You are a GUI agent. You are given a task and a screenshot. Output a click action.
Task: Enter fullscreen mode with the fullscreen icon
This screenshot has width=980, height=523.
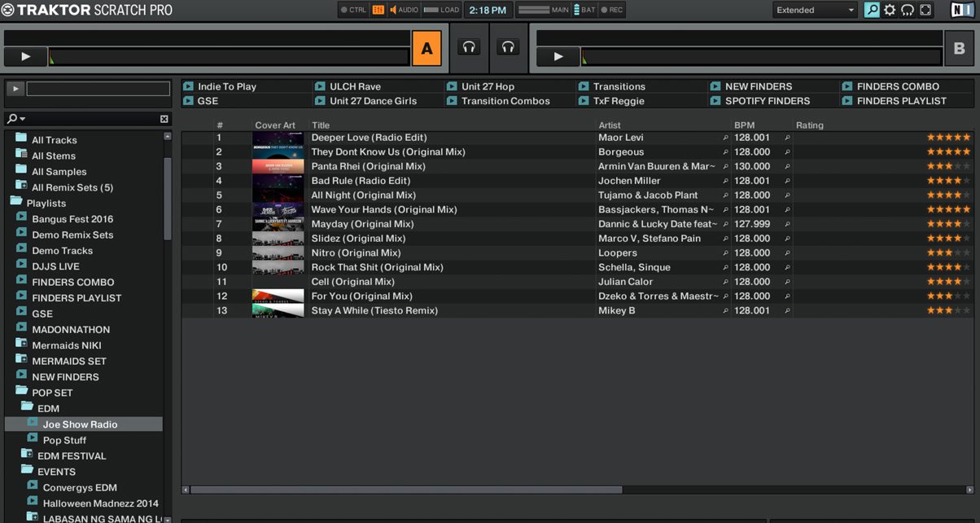923,10
